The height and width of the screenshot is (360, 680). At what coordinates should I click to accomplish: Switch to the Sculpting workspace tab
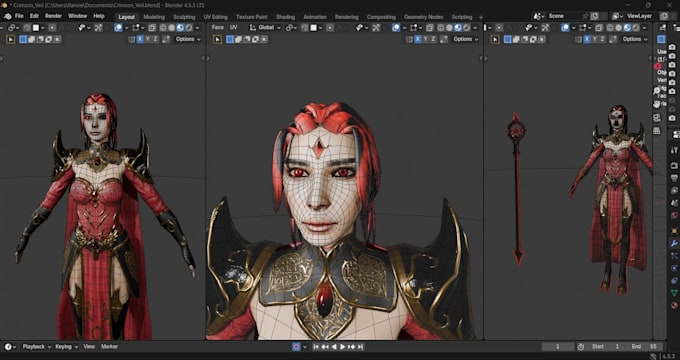[x=184, y=17]
